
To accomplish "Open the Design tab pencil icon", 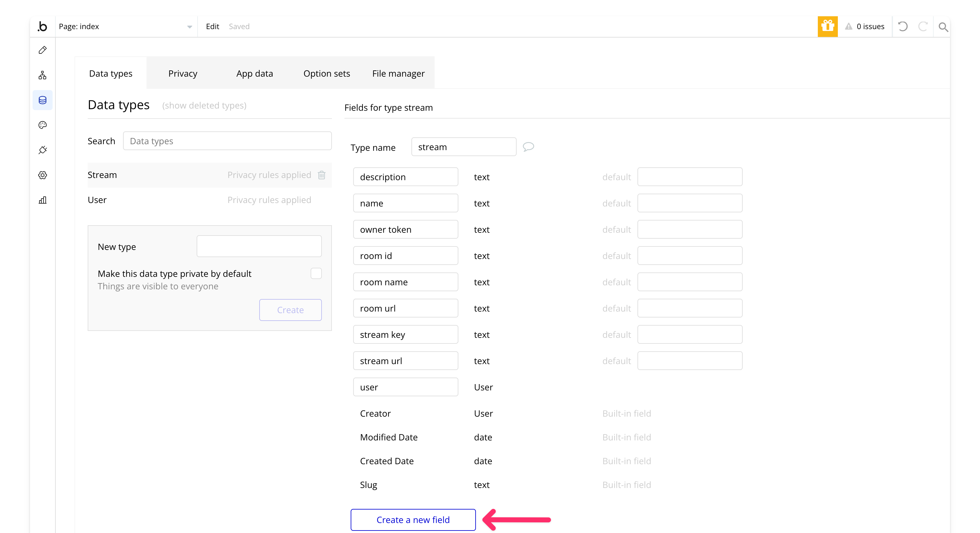I will click(43, 50).
